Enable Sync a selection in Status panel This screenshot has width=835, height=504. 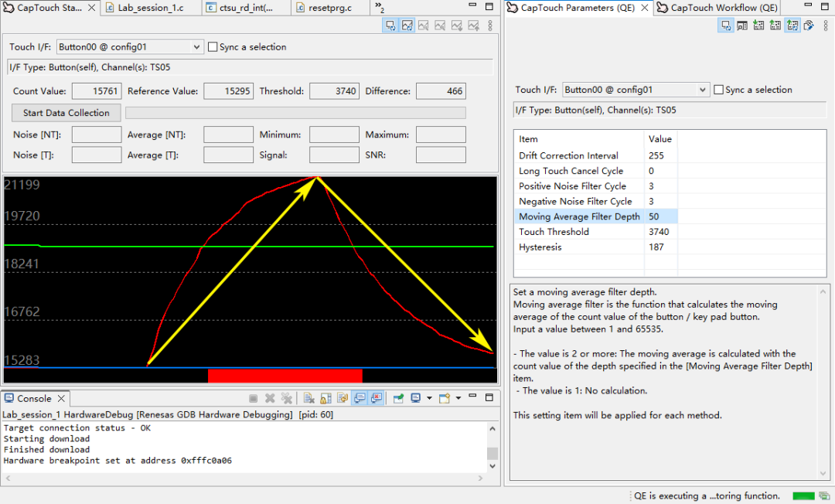pyautogui.click(x=213, y=47)
